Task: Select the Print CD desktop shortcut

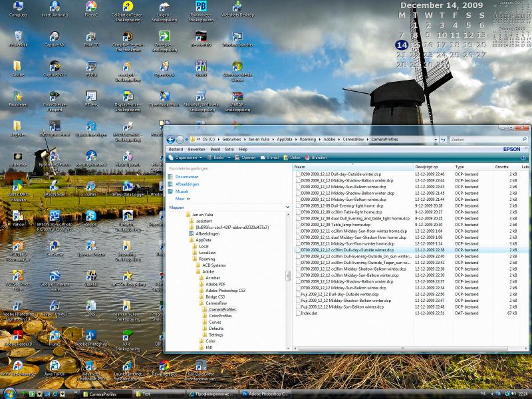Action: click(x=91, y=39)
